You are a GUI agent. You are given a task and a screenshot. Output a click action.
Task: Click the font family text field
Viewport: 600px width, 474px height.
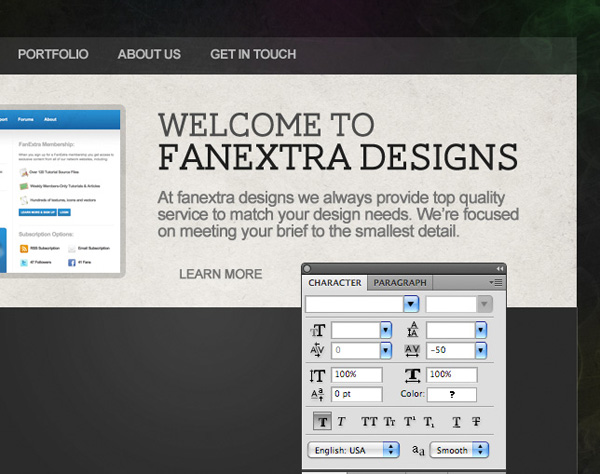[x=354, y=304]
